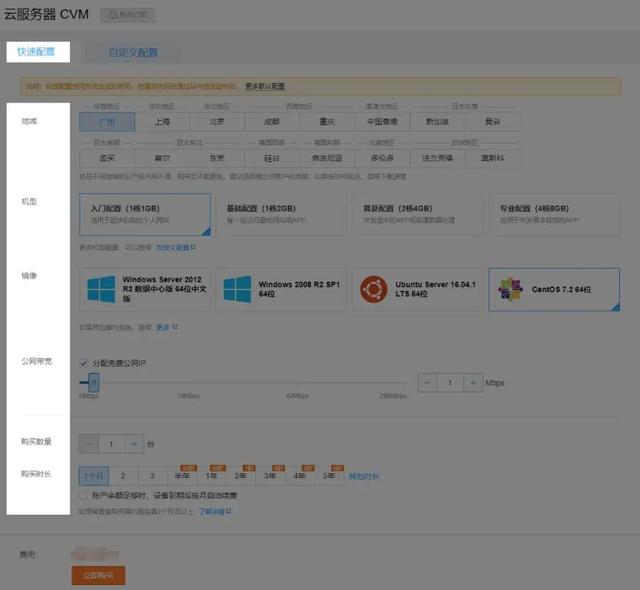Image resolution: width=640 pixels, height=590 pixels.
Task: Select the 法兰克福 region
Action: (438, 158)
